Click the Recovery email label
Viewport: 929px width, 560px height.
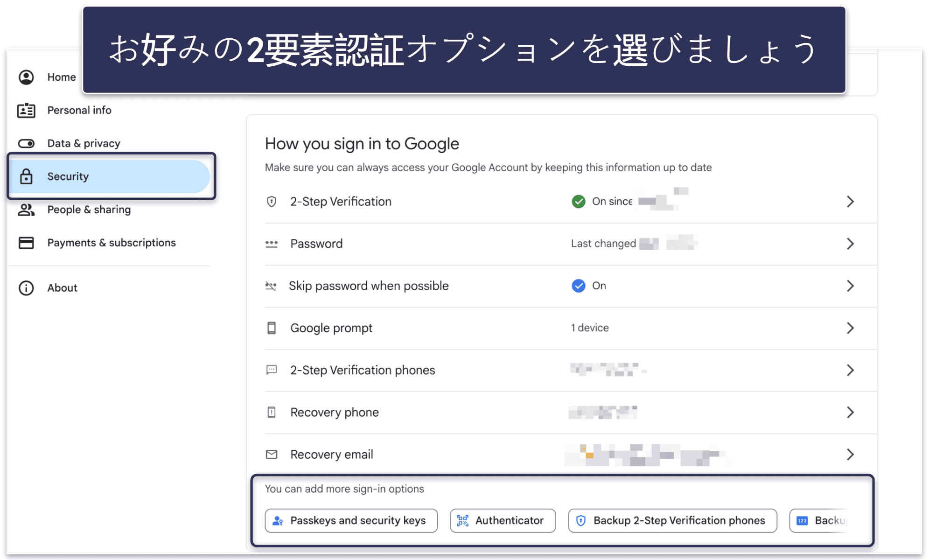(x=332, y=455)
